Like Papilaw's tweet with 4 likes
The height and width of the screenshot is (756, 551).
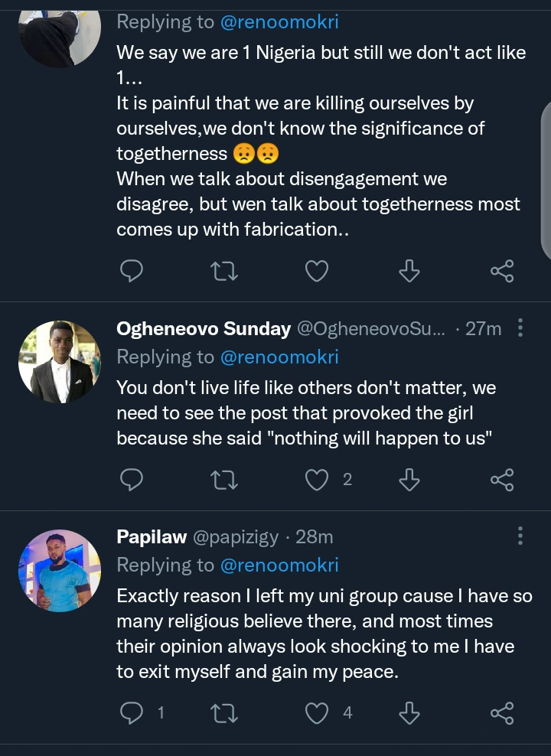[317, 713]
